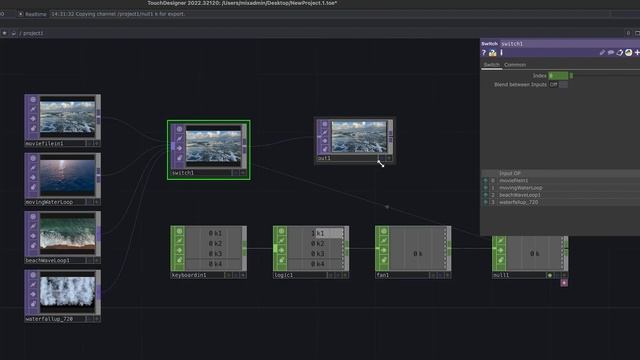Screen dimensions: 640x360
Task: Click viewer flag on out1 node
Action: [325, 124]
